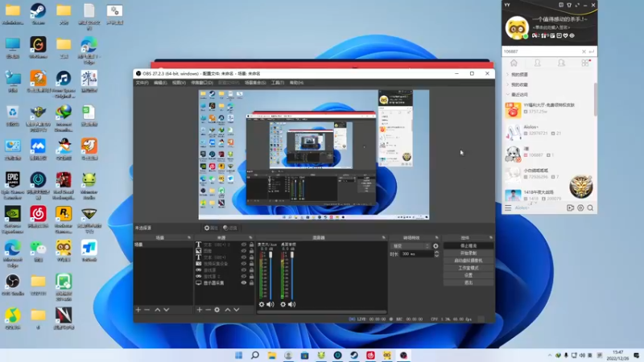Increase the transition duration with the stepper
Screen dimensions: 644x362
click(436, 253)
